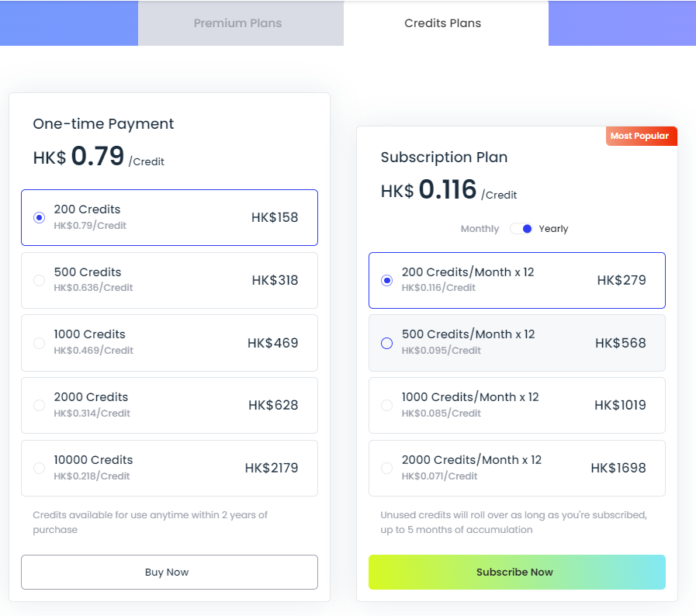Click the HK$0.469/Credit rate text
696x616 pixels.
(93, 351)
